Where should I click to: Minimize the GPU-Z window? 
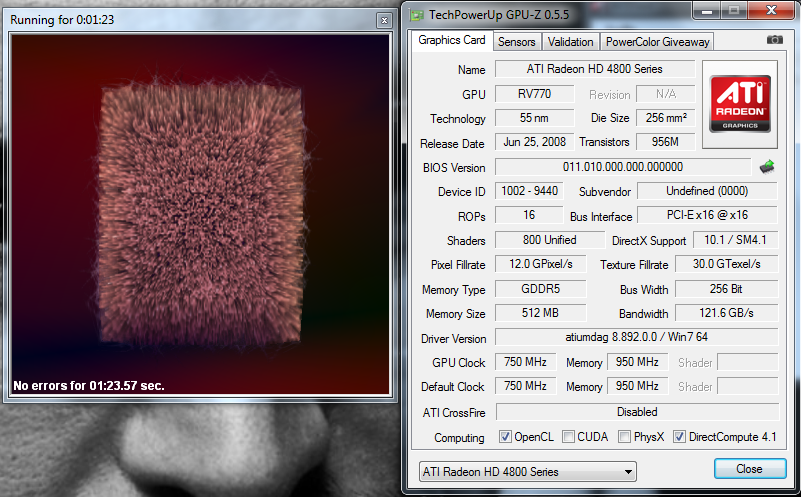(708, 11)
